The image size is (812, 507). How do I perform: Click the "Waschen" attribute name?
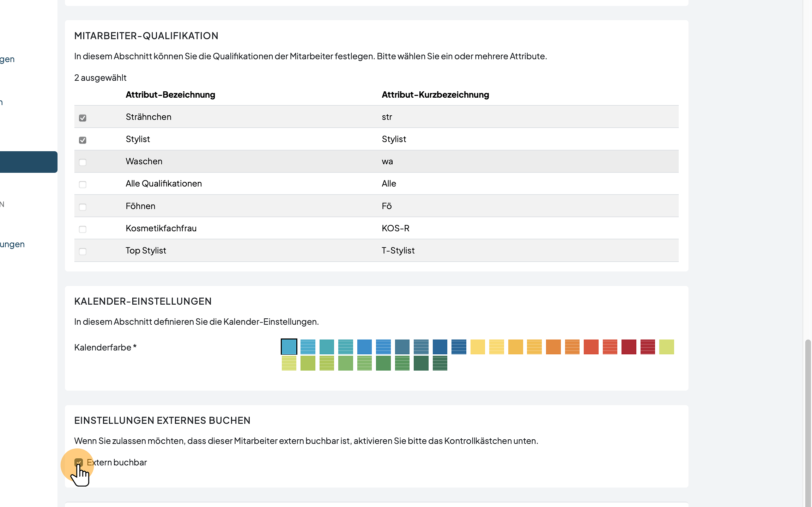144,161
